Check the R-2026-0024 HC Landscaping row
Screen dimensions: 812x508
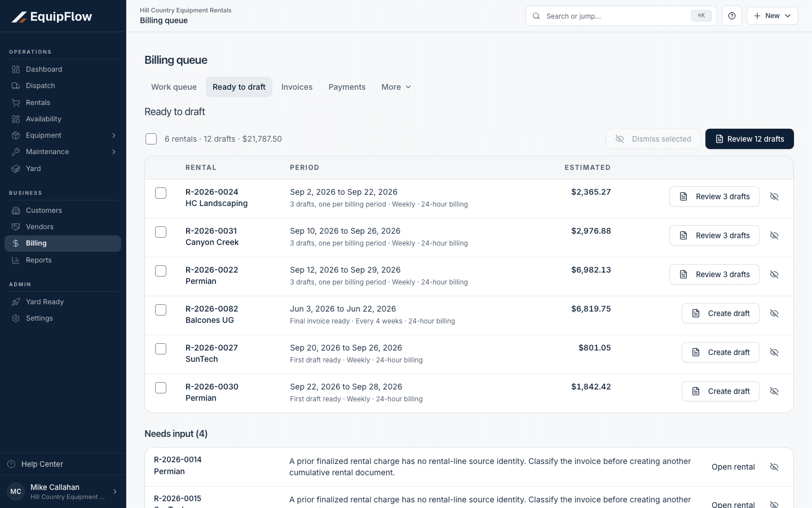tap(161, 193)
